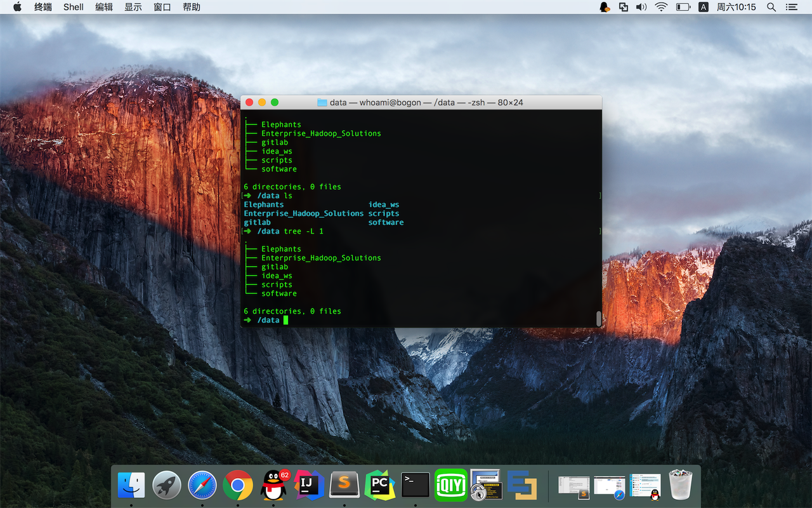Screen dimensions: 812x508
Task: Switch input source via the A icon
Action: pyautogui.click(x=703, y=7)
